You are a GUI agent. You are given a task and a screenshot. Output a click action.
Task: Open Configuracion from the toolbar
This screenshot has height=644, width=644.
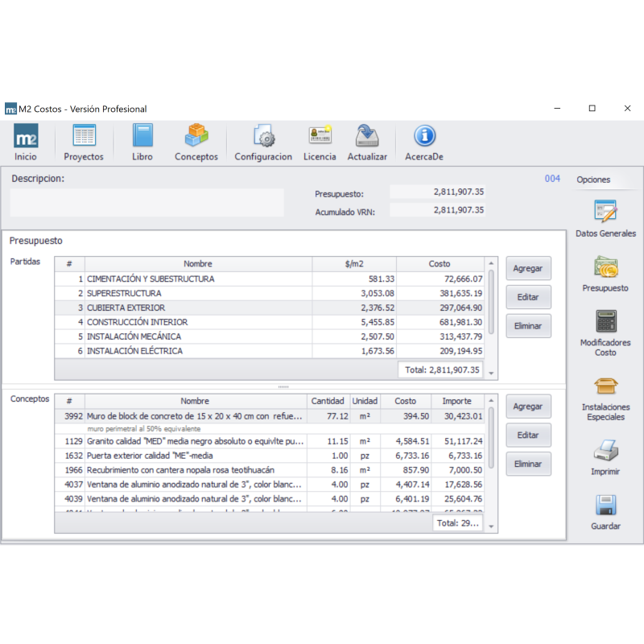point(263,141)
